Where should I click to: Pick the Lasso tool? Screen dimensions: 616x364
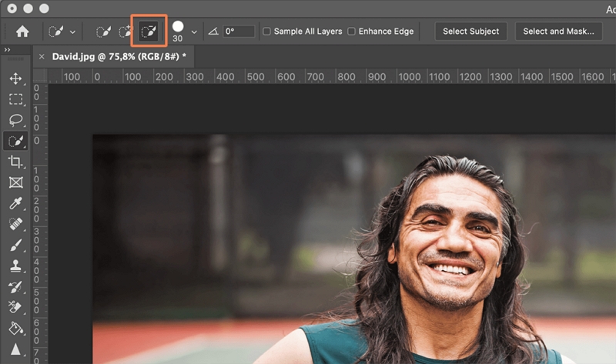(15, 120)
